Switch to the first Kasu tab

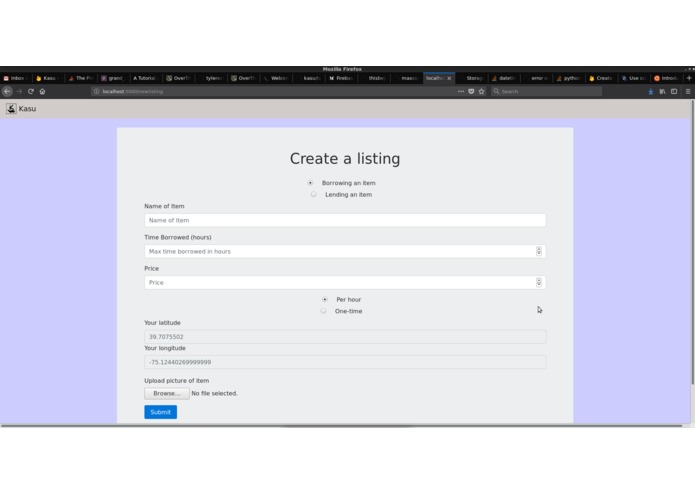point(48,78)
